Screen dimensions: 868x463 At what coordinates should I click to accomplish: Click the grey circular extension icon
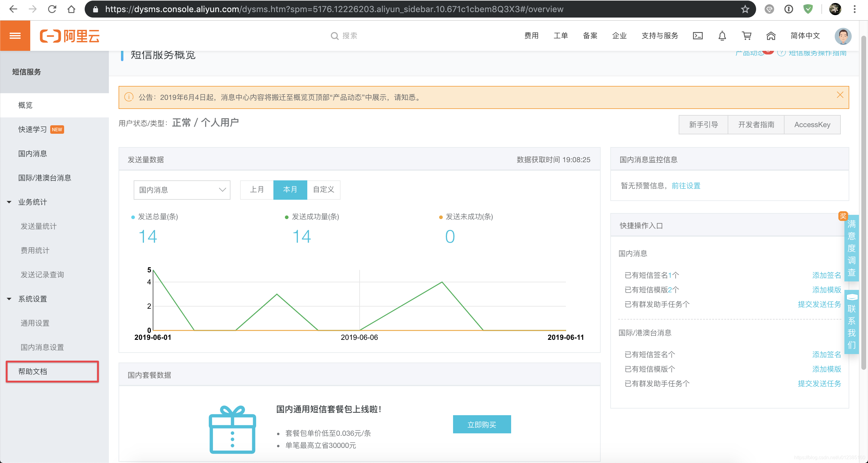769,9
